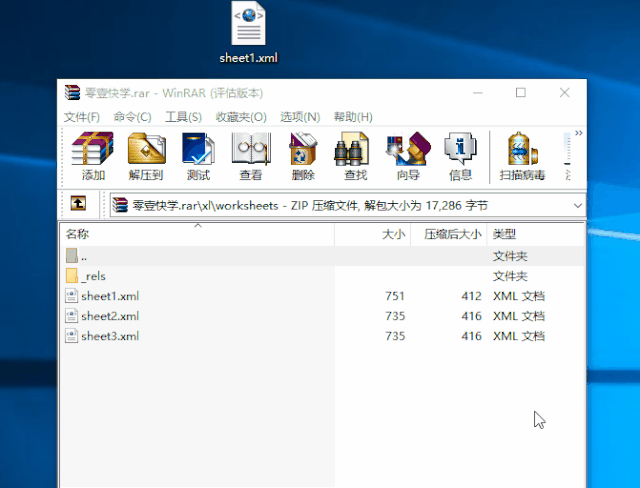Sort by 类型 column header
The height and width of the screenshot is (488, 640).
(535, 234)
